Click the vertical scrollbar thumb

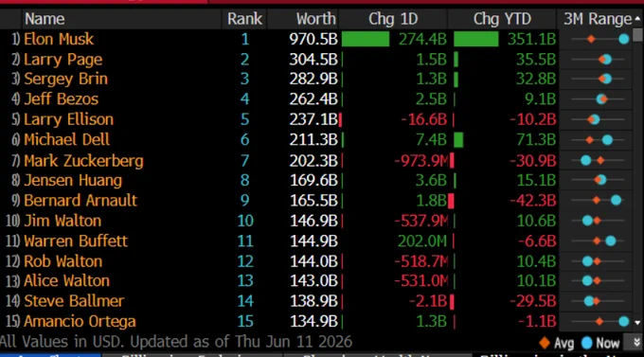637,35
